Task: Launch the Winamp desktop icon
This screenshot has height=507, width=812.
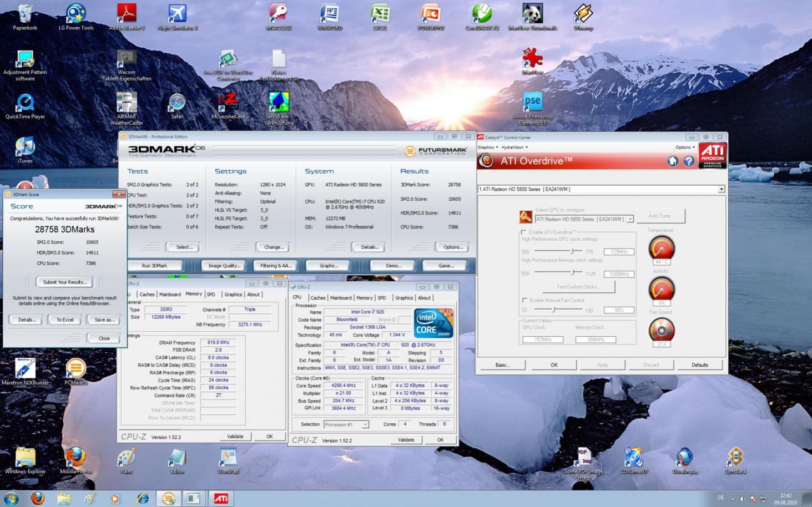Action: 583,17
